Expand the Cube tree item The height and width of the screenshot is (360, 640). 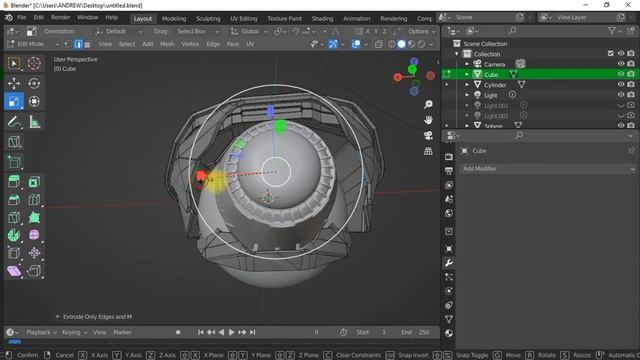467,74
